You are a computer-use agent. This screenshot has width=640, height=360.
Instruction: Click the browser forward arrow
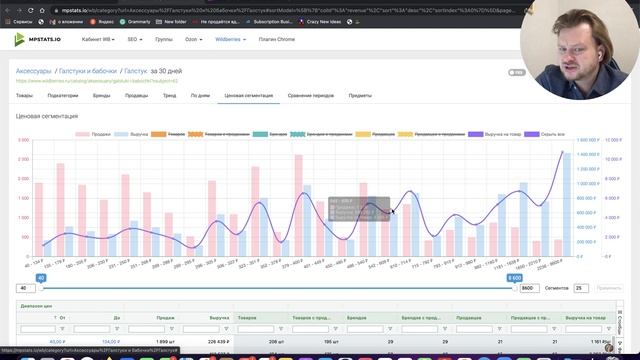pos(19,10)
